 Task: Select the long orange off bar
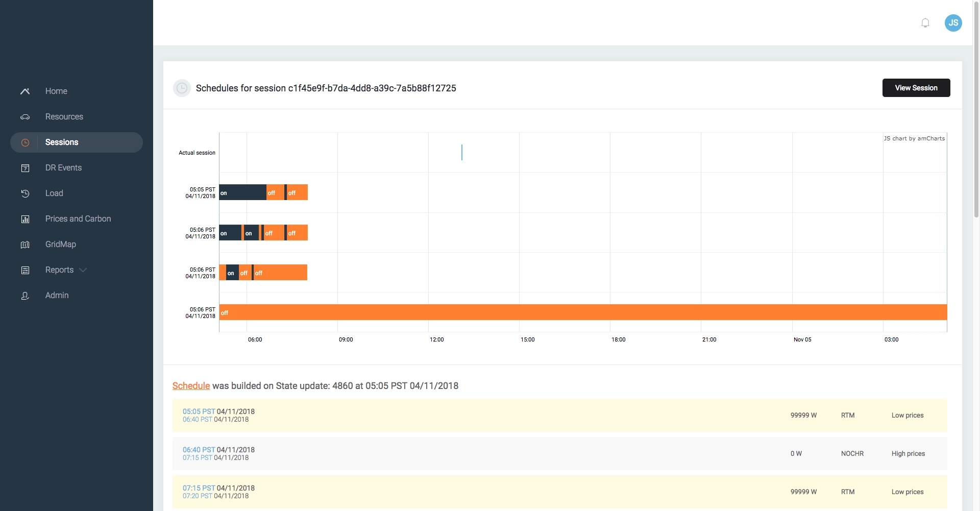582,312
